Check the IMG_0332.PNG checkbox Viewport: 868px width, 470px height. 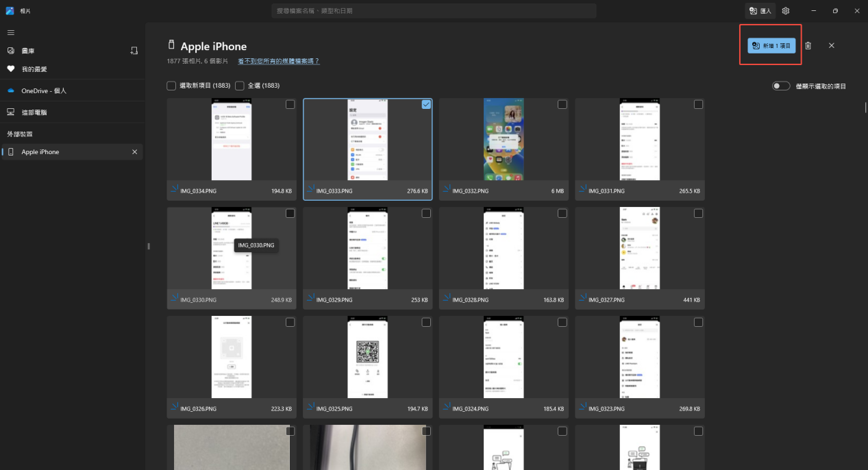click(562, 104)
